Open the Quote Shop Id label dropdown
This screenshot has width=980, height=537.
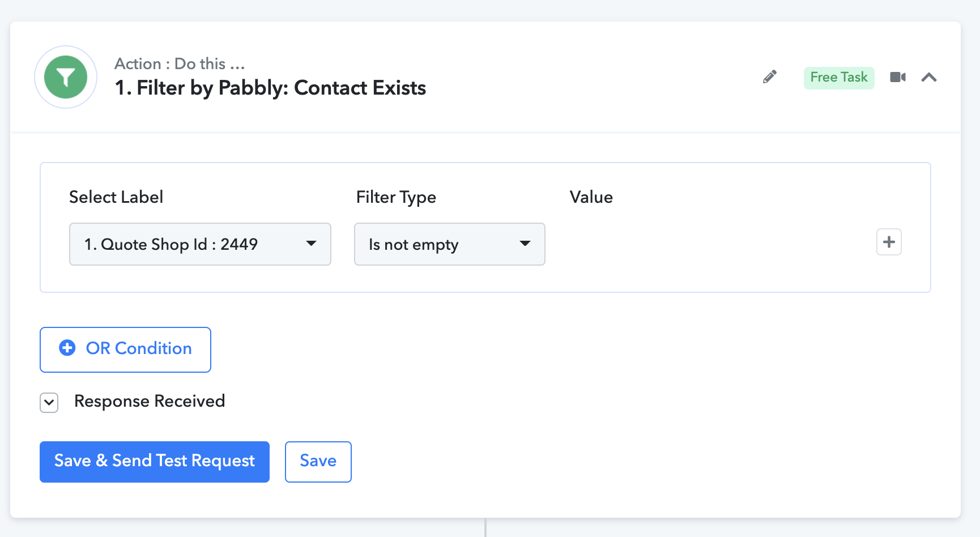click(200, 244)
